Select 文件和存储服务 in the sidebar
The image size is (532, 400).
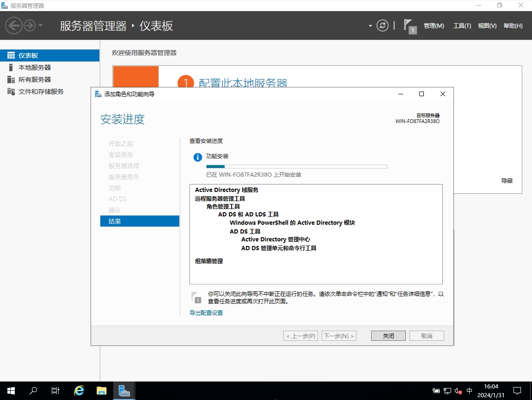(41, 92)
